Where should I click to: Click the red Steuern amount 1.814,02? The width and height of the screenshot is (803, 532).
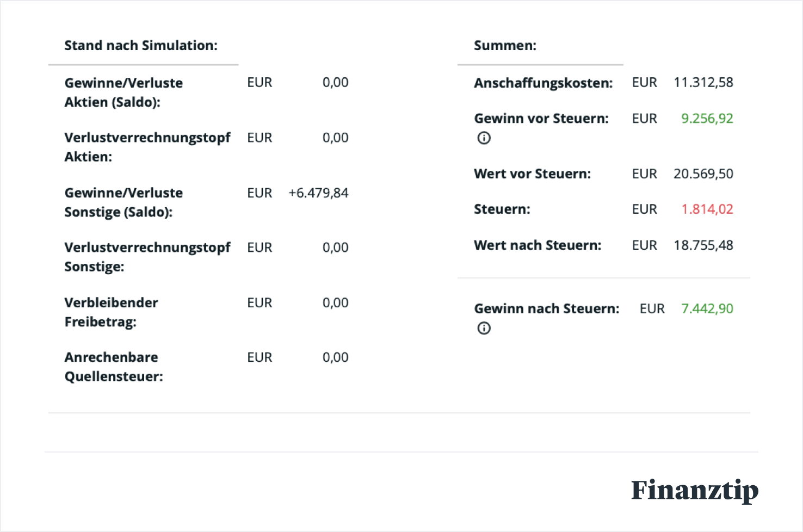tap(707, 209)
